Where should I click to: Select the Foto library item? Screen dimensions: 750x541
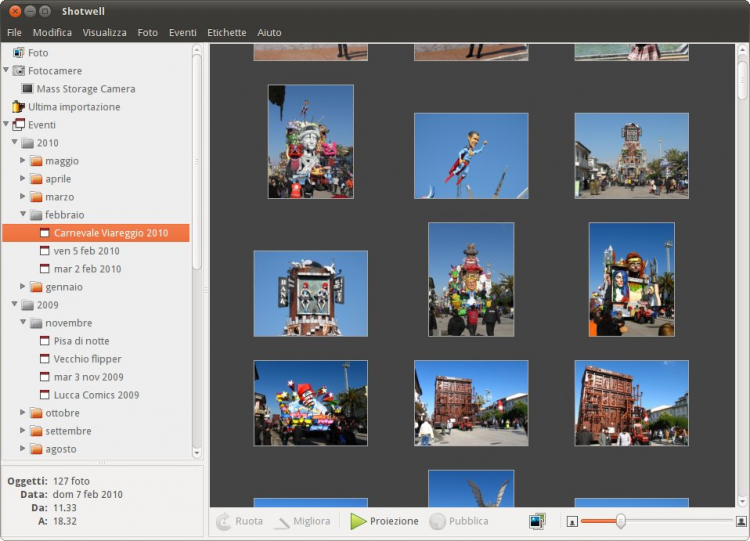tap(37, 53)
